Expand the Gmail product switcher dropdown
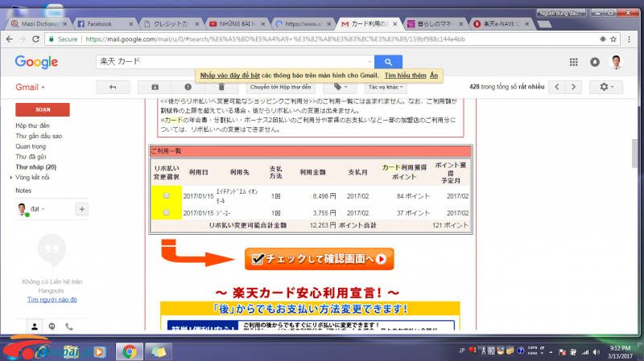 [x=31, y=87]
